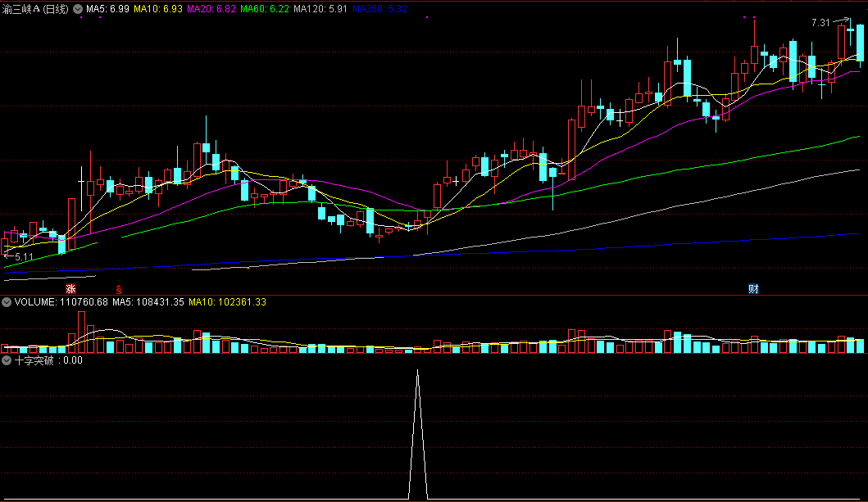The height and width of the screenshot is (502, 868).
Task: Click the MA5: 6.99 label
Action: pos(107,9)
